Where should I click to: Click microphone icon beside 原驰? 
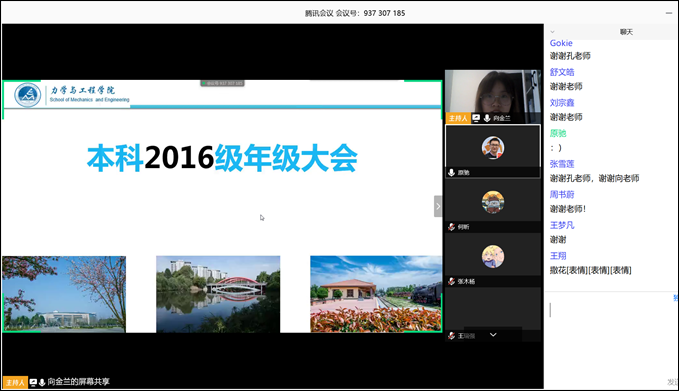tap(451, 172)
